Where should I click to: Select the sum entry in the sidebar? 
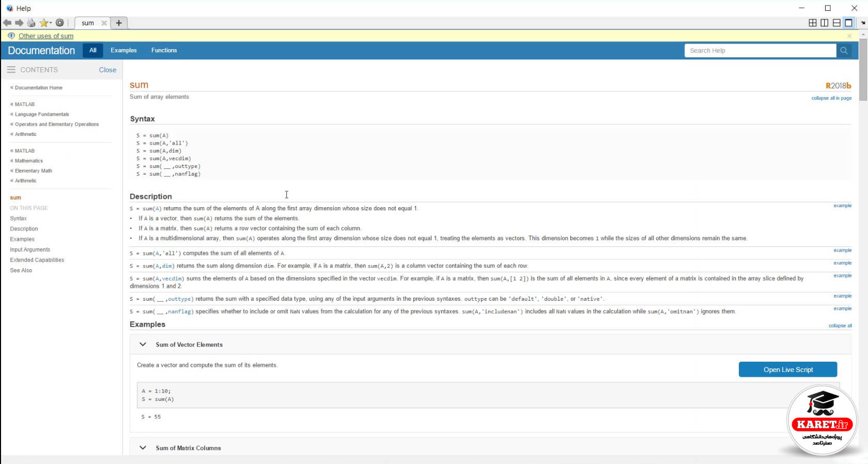pos(16,197)
